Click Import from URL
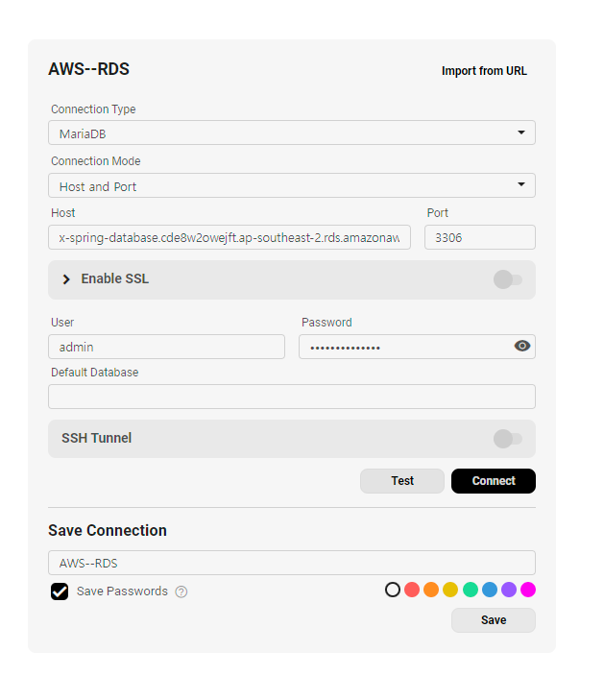Image resolution: width=604 pixels, height=700 pixels. pos(484,71)
